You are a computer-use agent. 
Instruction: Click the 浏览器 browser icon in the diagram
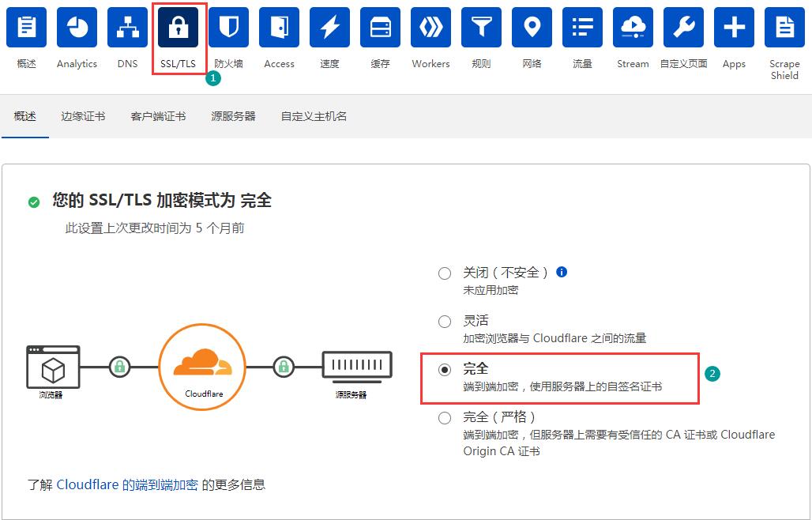coord(53,367)
